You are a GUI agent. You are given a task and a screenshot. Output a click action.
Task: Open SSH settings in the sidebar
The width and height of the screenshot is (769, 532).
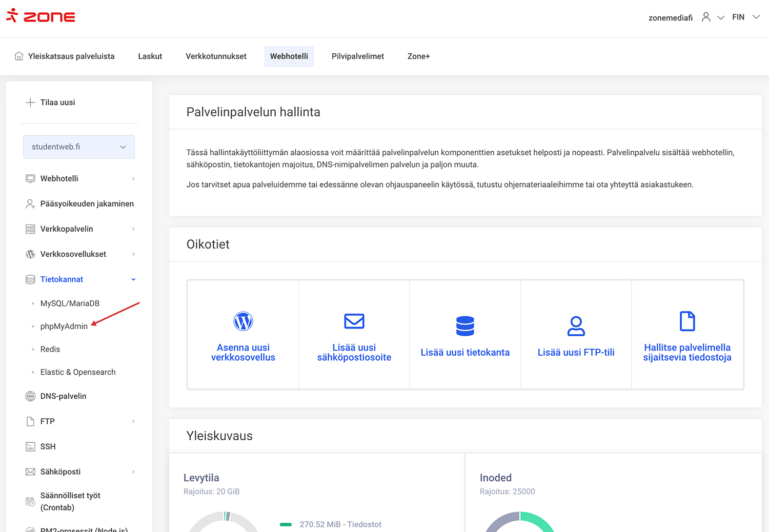tap(48, 446)
